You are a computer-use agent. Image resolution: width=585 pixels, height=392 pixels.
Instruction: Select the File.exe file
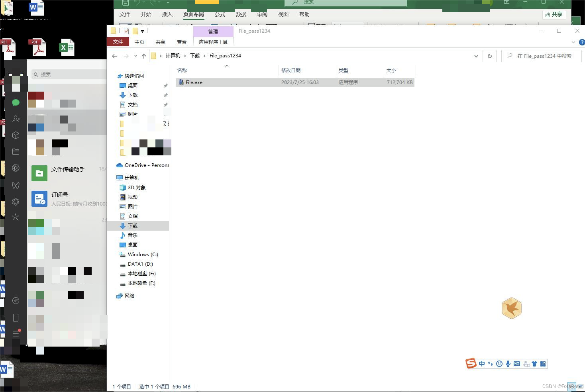click(295, 82)
